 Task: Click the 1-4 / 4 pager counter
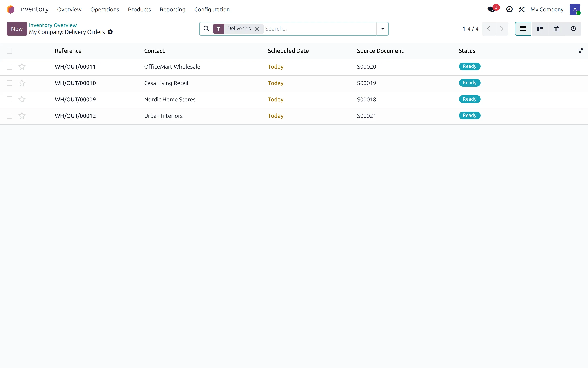(x=470, y=29)
